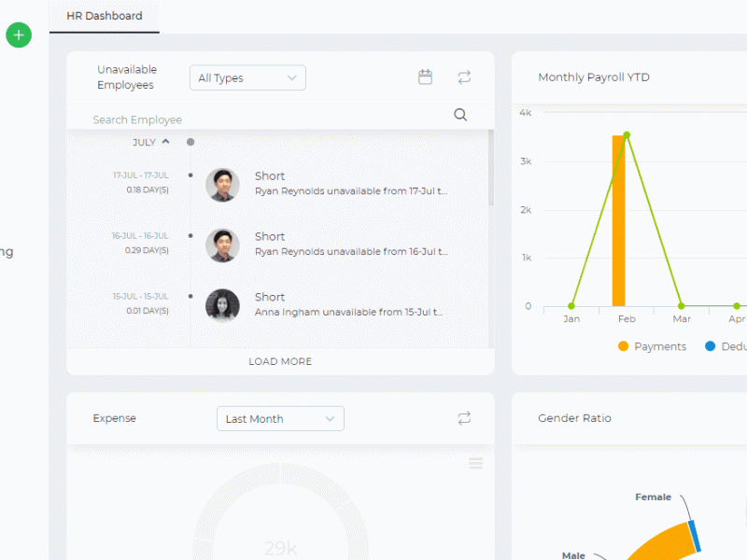Click the 16-JUL - 16-JUL date range
The image size is (747, 560).
tap(140, 236)
